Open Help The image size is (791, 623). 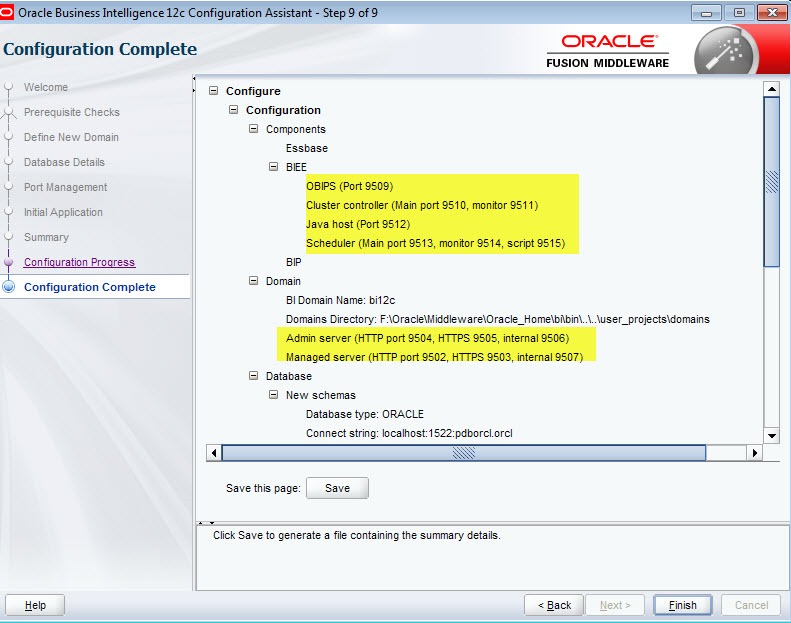point(35,605)
